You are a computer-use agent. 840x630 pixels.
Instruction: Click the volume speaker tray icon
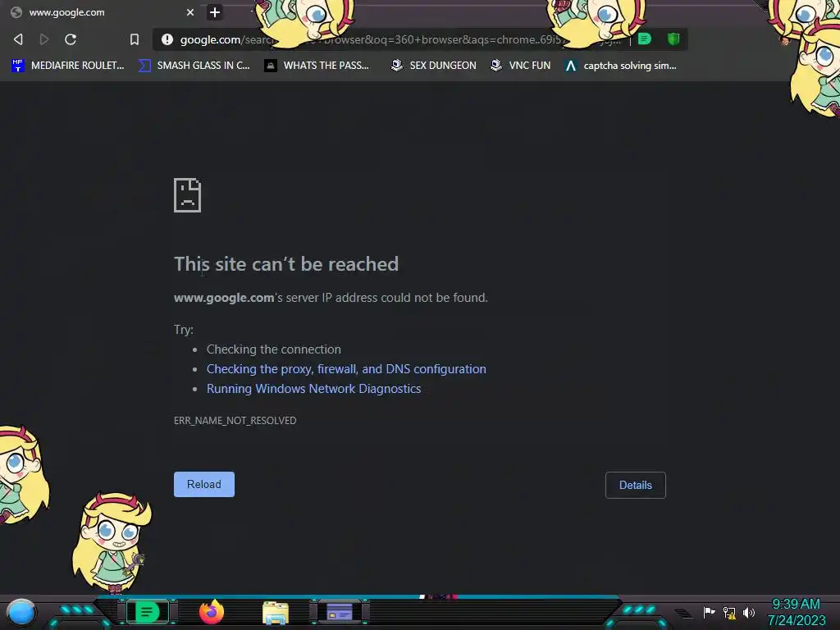click(x=749, y=612)
